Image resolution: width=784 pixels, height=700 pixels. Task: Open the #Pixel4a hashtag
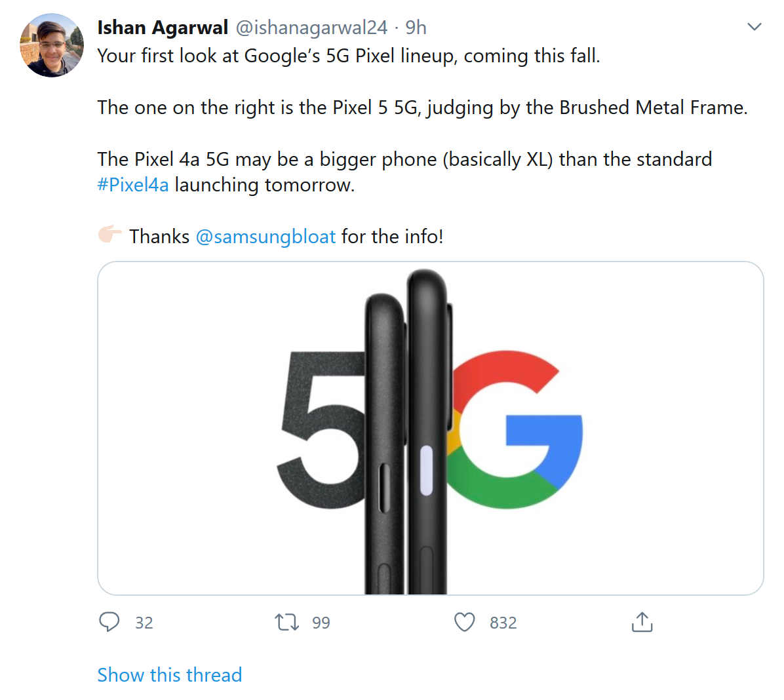click(133, 185)
